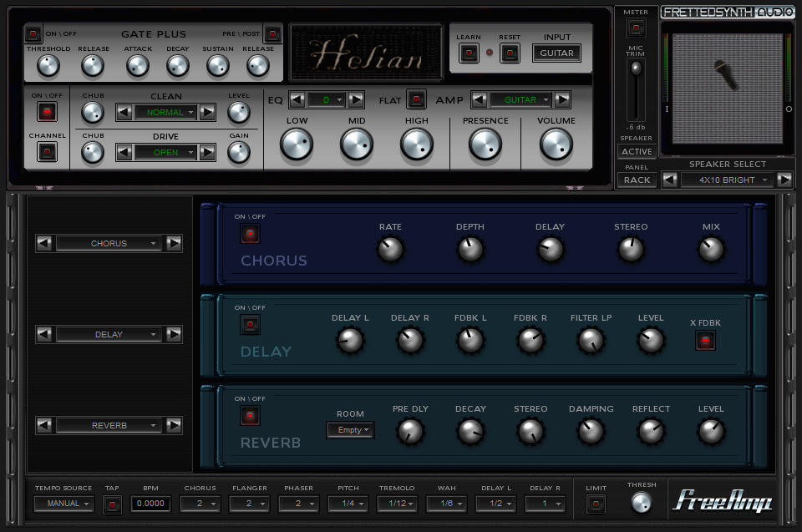
Task: Click the Gate THRESHOLD knob
Action: [x=48, y=66]
